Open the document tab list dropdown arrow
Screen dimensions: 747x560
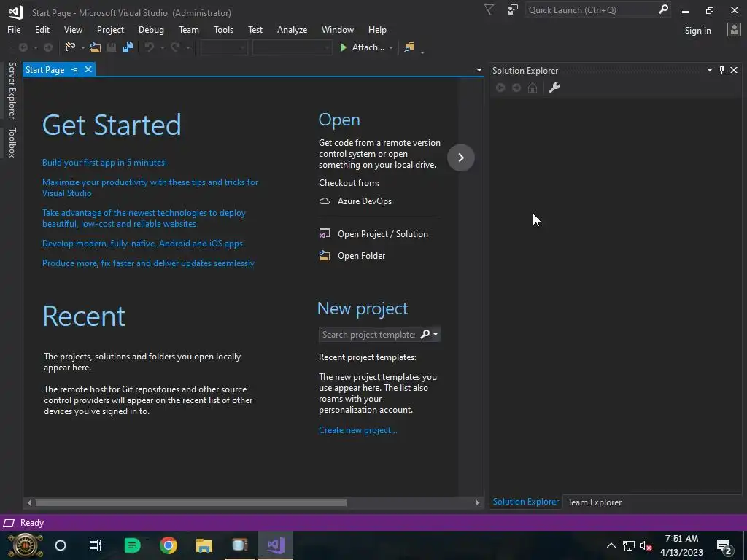point(479,70)
